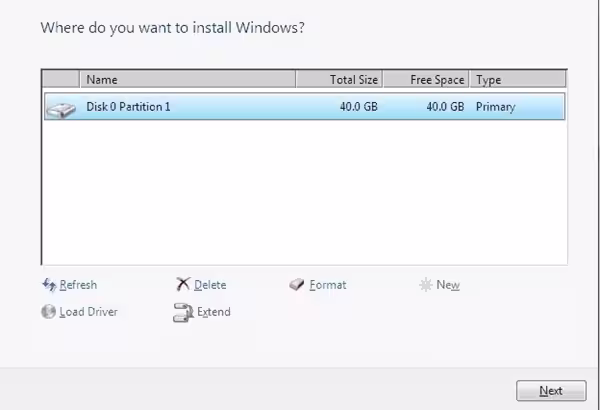Click the Load Driver link
Screen dimensions: 600x410
point(88,312)
